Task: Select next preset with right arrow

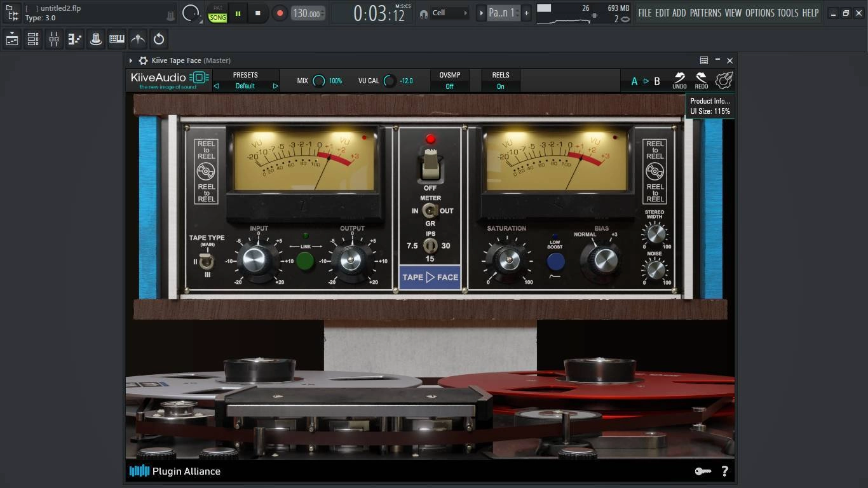Action: 275,86
